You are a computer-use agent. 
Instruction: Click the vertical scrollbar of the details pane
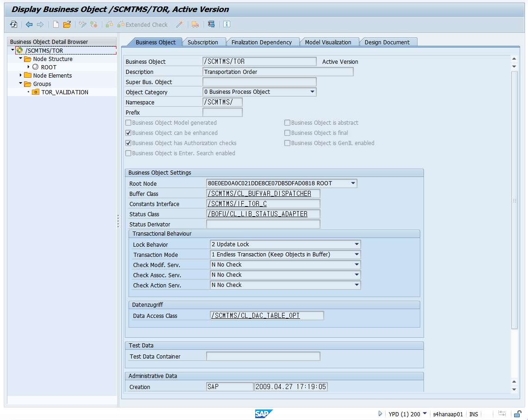[514, 200]
